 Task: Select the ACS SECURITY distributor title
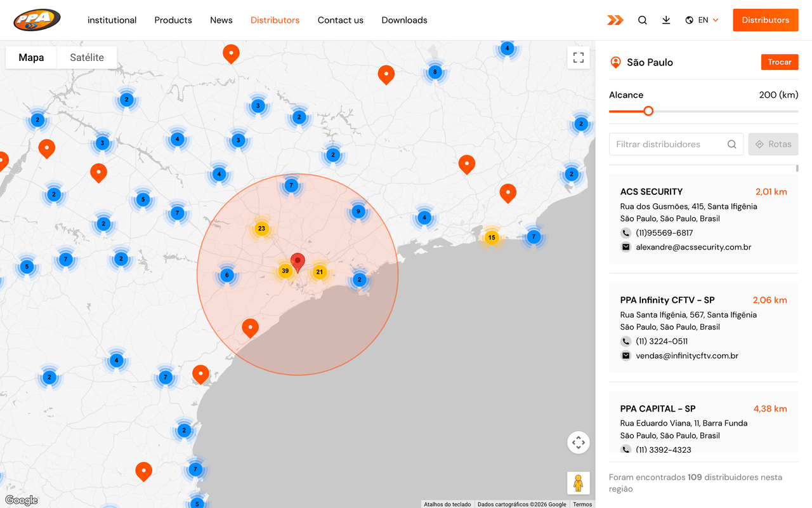point(652,192)
